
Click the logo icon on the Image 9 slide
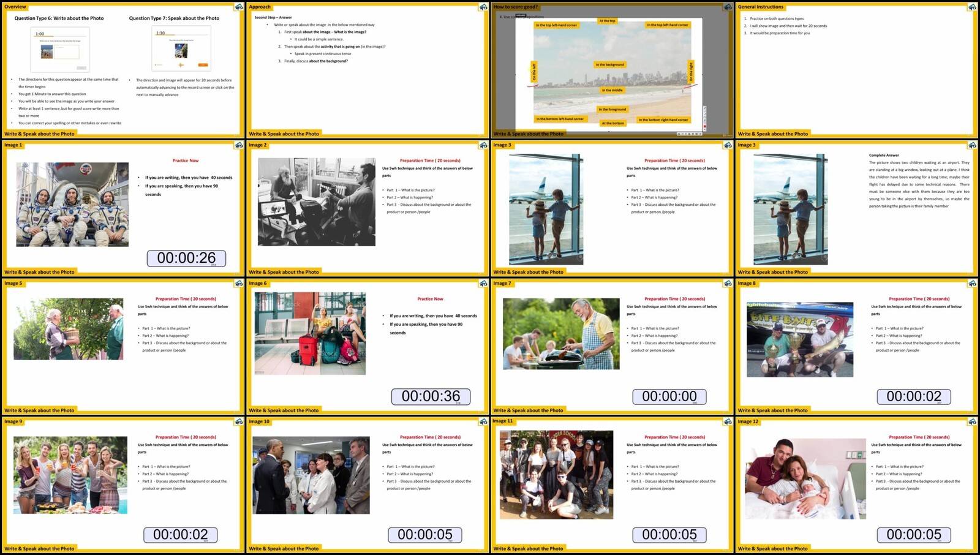coord(239,421)
